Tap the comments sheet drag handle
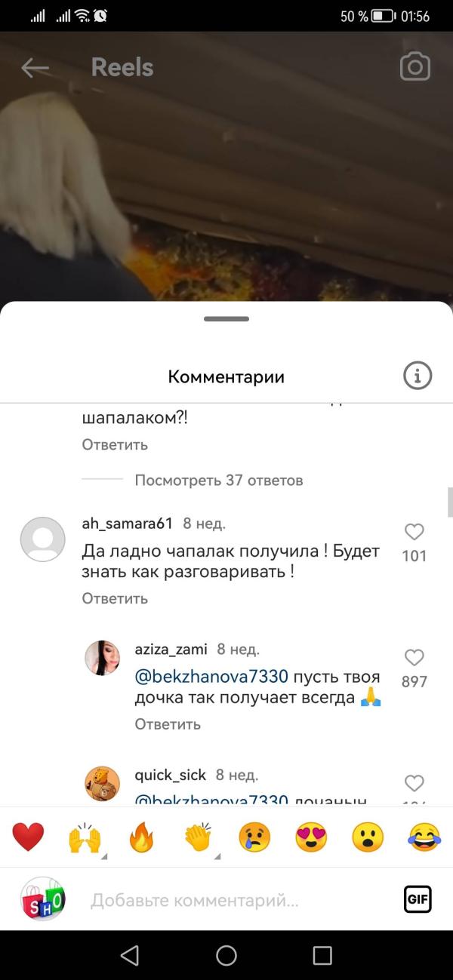 click(226, 319)
